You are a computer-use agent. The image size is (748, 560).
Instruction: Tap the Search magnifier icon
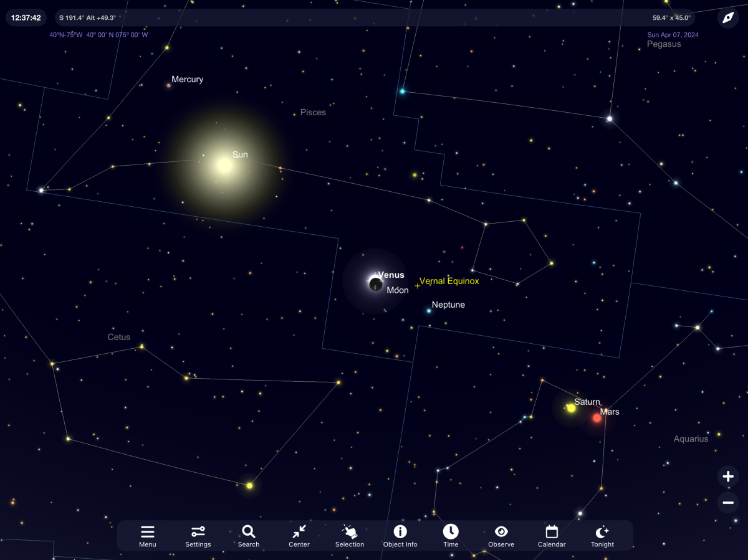pos(249,536)
